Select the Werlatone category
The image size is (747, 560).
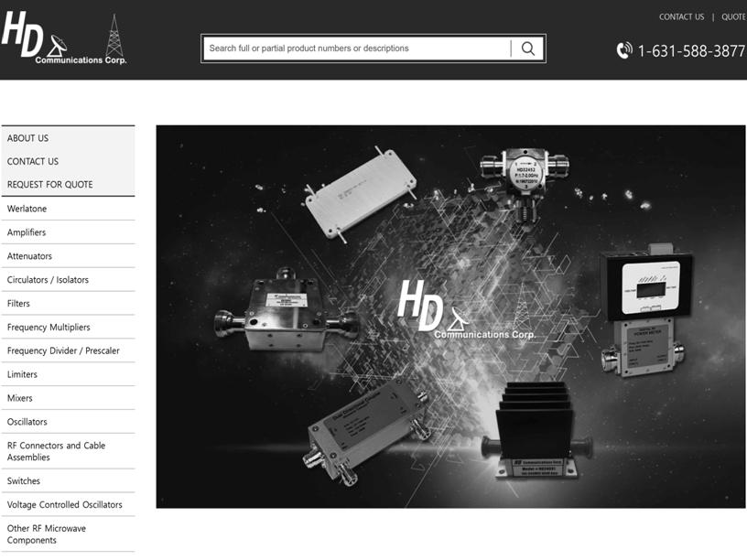(68, 209)
